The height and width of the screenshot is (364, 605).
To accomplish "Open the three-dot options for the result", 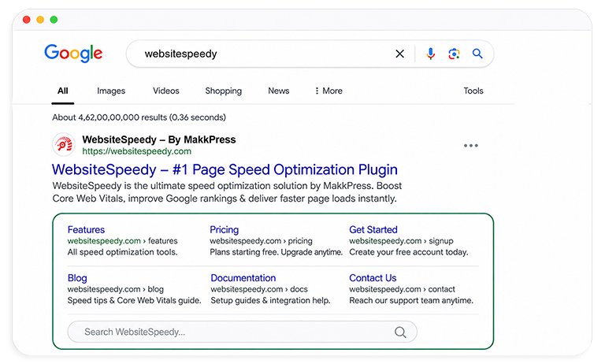I will 471,146.
